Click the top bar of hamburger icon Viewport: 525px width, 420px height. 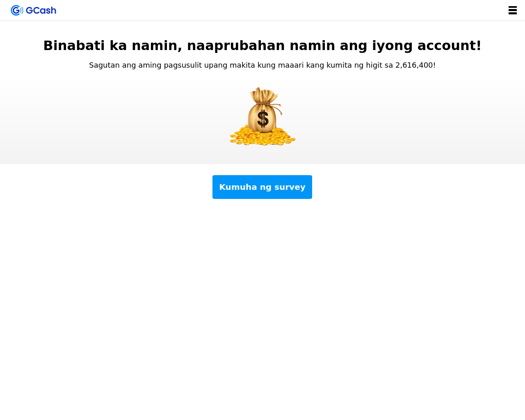513,7
